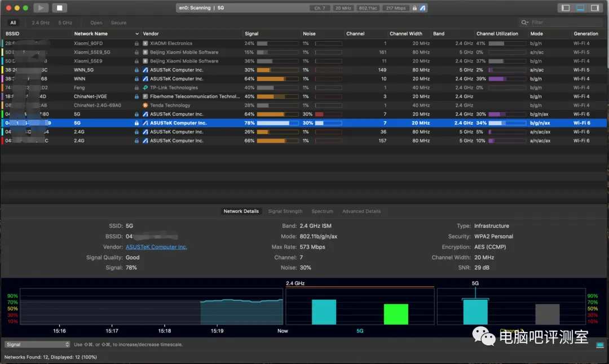Select the Open networks filter
Image resolution: width=609 pixels, height=364 pixels.
click(96, 23)
